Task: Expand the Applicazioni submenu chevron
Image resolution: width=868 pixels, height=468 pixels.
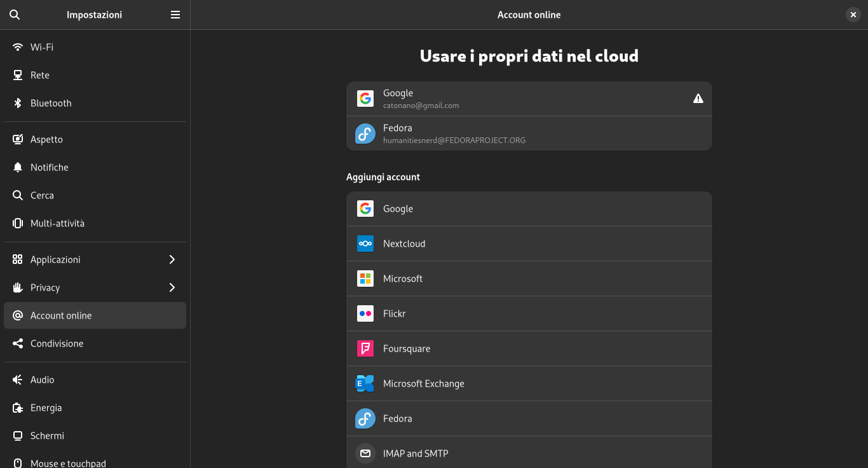Action: click(x=172, y=259)
